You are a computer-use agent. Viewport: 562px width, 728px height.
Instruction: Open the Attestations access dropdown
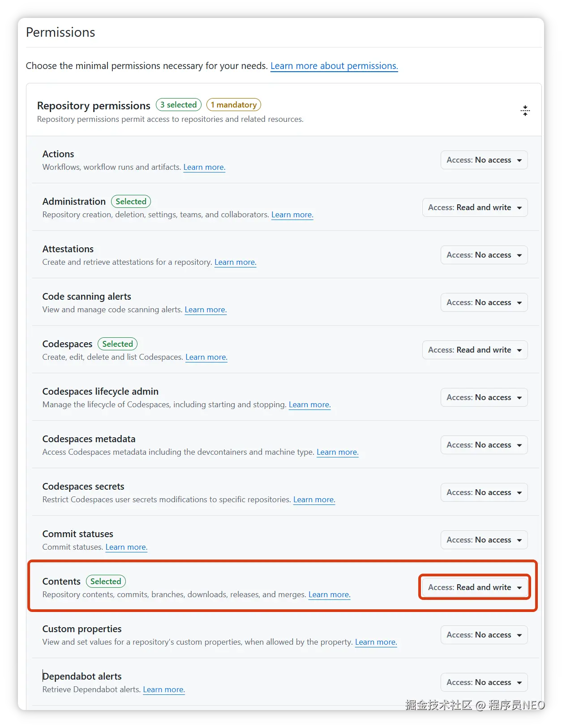[x=484, y=255]
